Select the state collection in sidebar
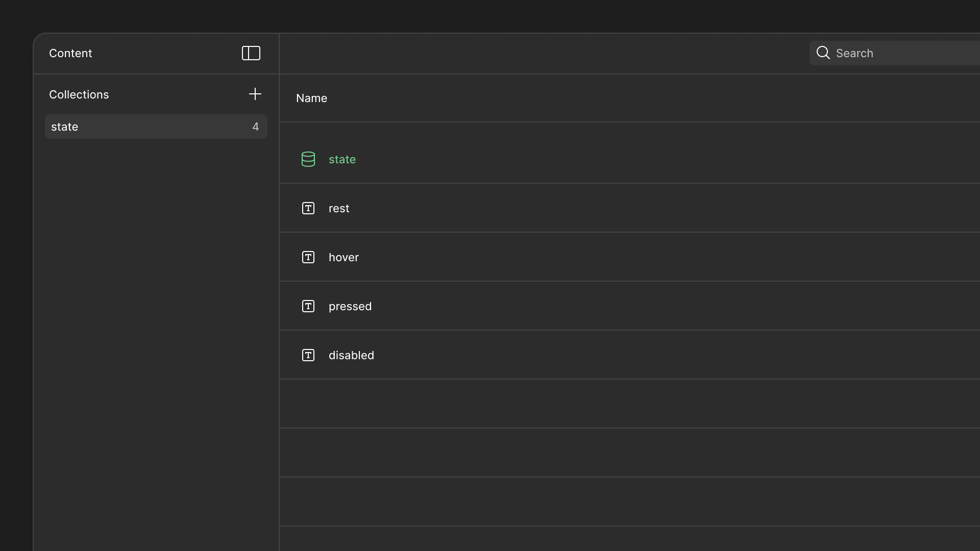980x551 pixels. 156,127
